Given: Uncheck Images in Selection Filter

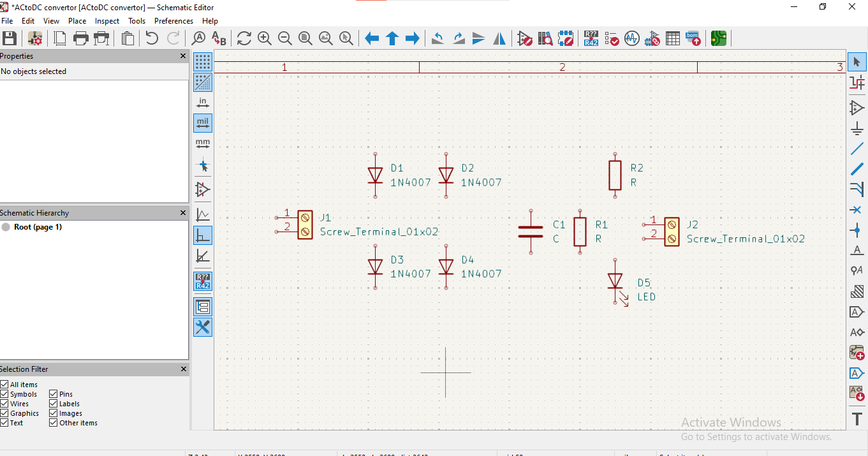Looking at the screenshot, I should pyautogui.click(x=54, y=413).
